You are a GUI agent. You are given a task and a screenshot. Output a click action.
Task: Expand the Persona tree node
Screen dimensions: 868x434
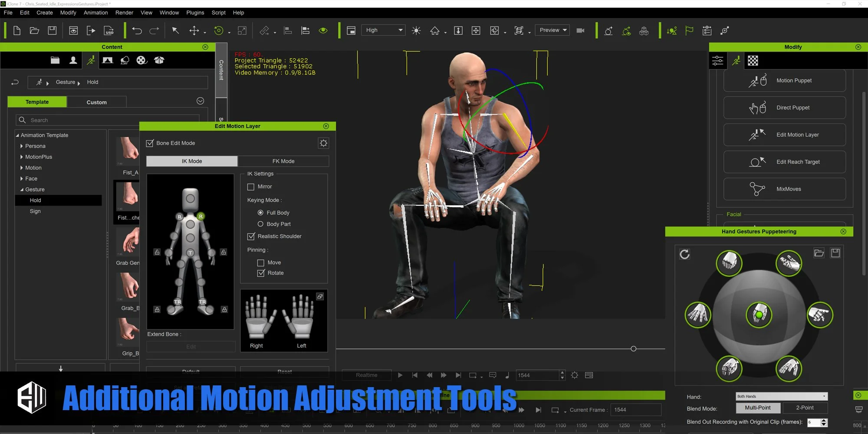22,146
